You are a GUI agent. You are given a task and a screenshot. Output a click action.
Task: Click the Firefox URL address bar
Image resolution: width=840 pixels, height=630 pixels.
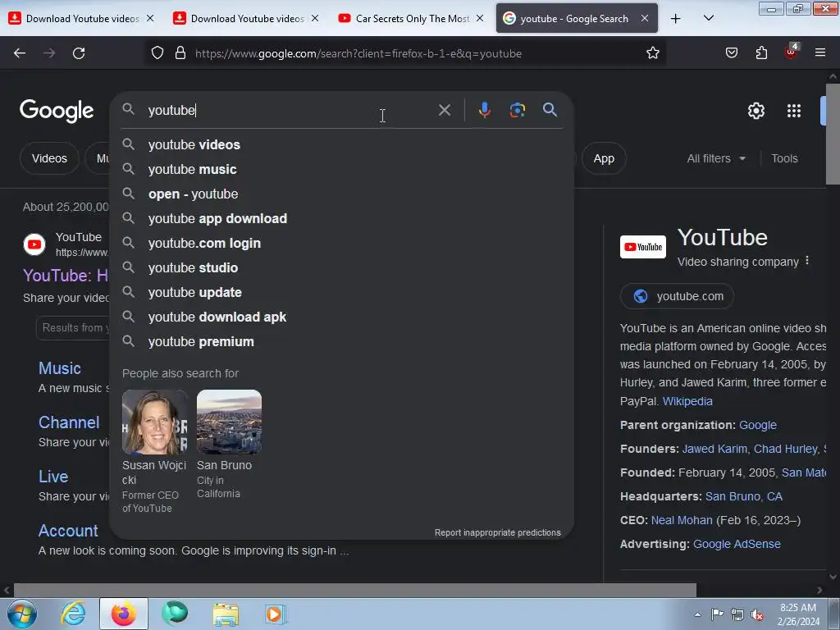tap(406, 53)
